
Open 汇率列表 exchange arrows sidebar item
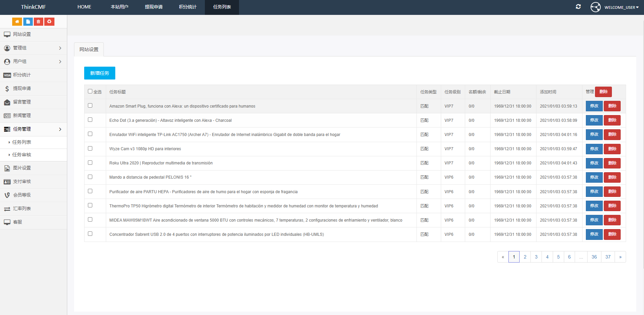[22, 209]
